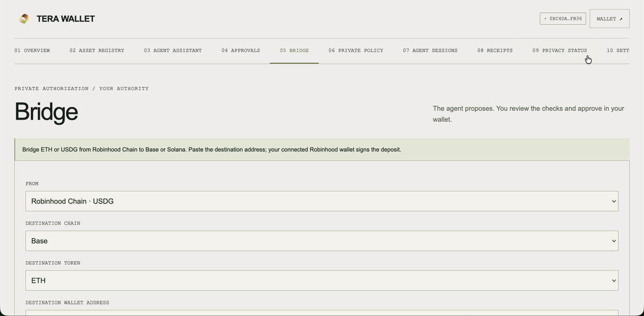Image resolution: width=644 pixels, height=316 pixels.
Task: Click the Bridge page heading
Action: (46, 112)
